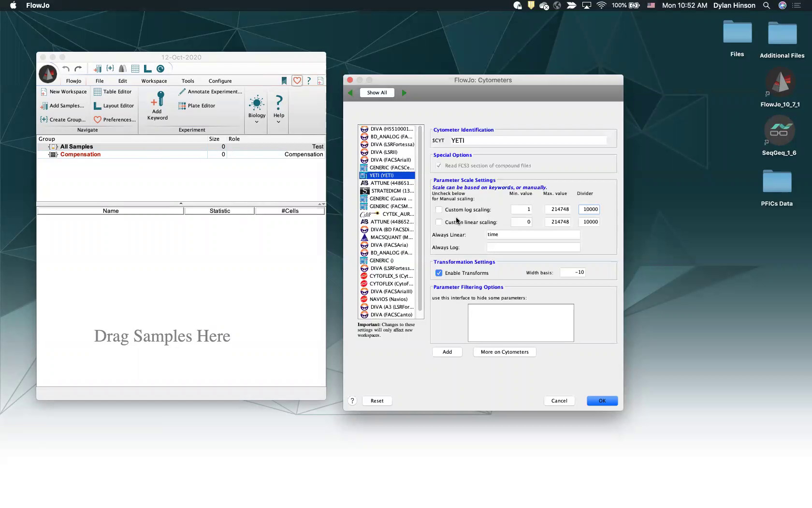
Task: Expand the Biology dropdown in ribbon
Action: (x=257, y=122)
